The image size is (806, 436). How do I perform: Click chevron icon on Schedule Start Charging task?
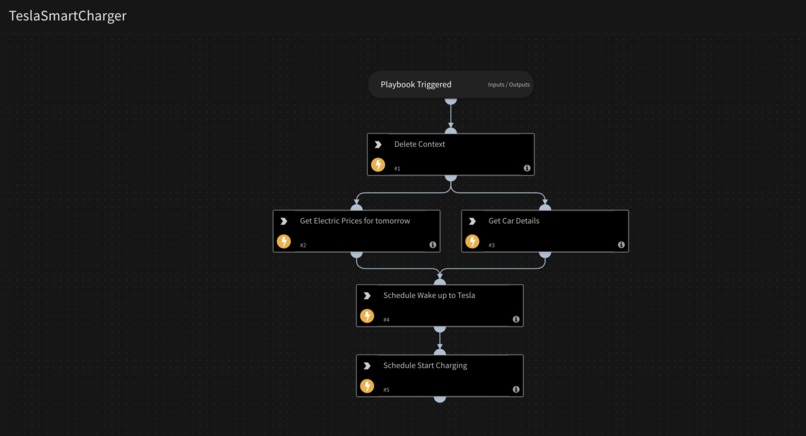(367, 366)
